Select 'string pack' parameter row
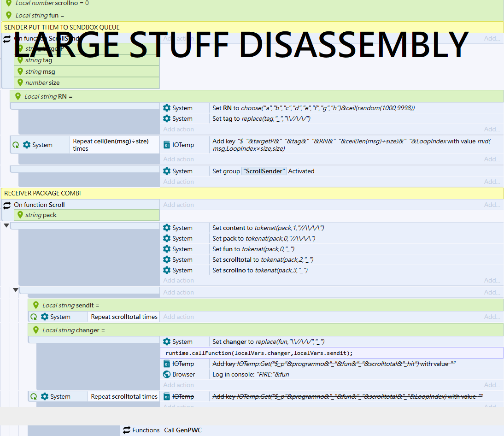This screenshot has width=504, height=436. pyautogui.click(x=87, y=215)
